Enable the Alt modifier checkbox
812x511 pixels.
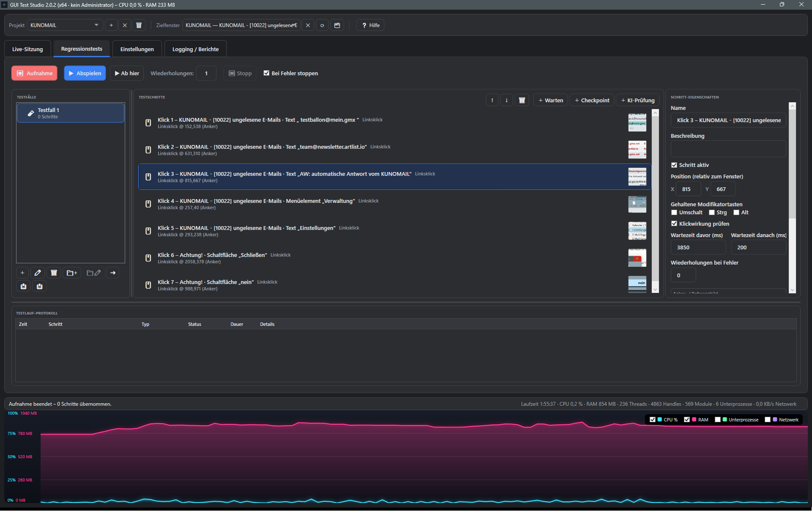click(736, 212)
